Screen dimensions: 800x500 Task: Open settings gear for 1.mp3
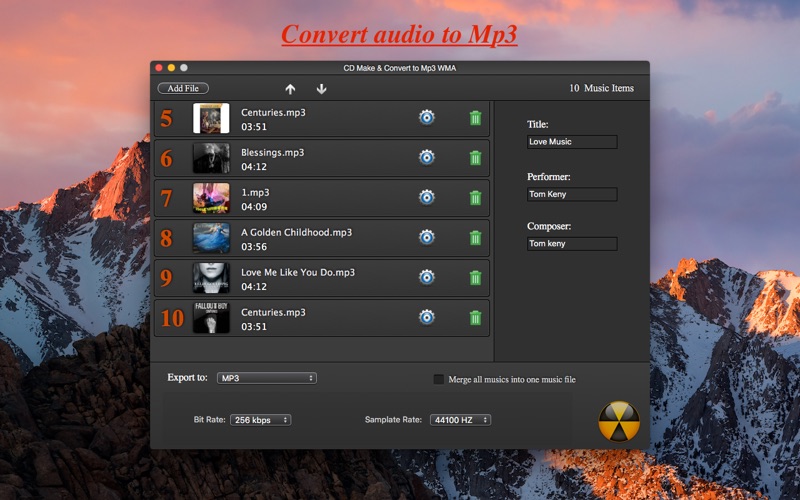[427, 197]
